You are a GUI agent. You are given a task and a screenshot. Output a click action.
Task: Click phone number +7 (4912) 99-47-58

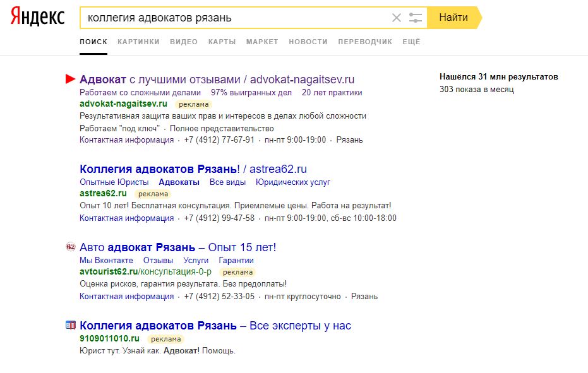(x=219, y=218)
